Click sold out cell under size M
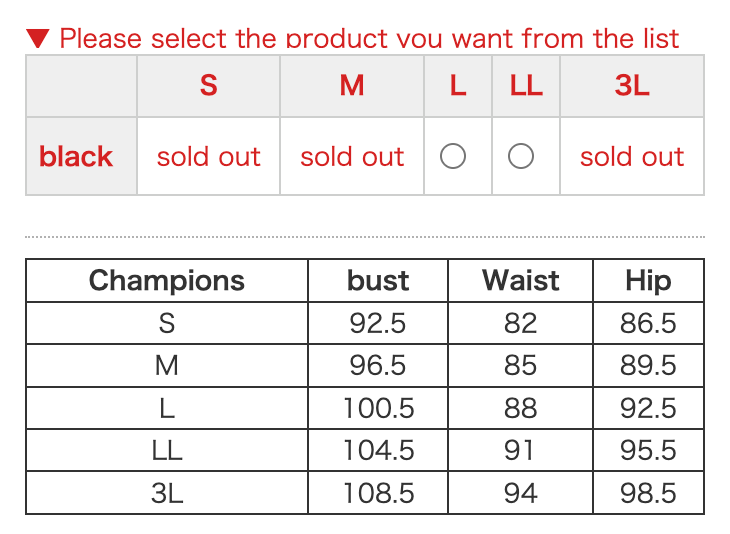 point(352,157)
